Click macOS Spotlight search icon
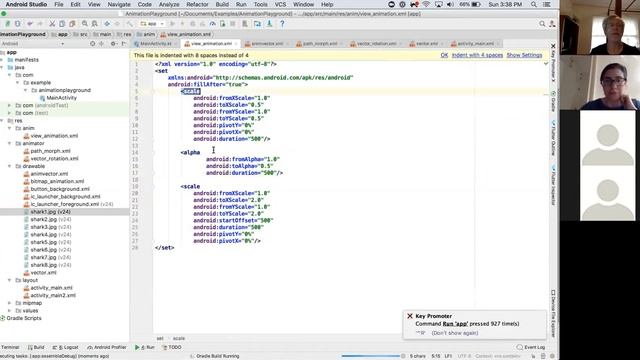640x360 pixels. 534,4
